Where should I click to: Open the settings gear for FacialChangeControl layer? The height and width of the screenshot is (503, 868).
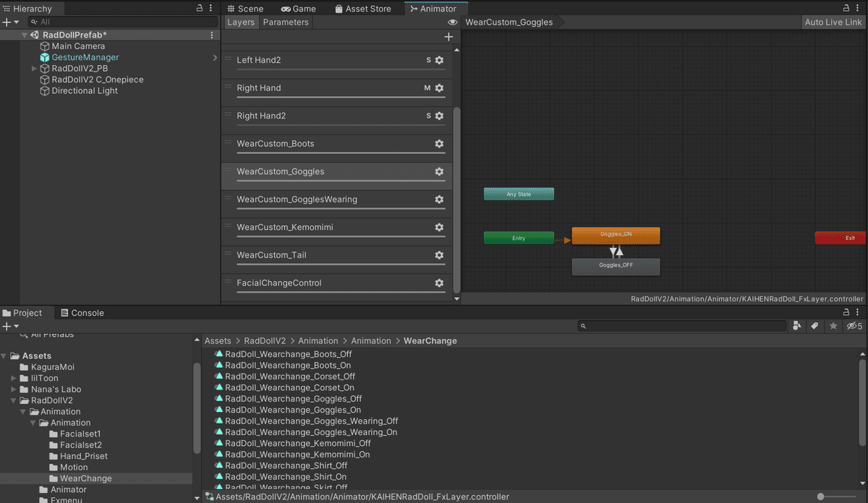pyautogui.click(x=439, y=283)
